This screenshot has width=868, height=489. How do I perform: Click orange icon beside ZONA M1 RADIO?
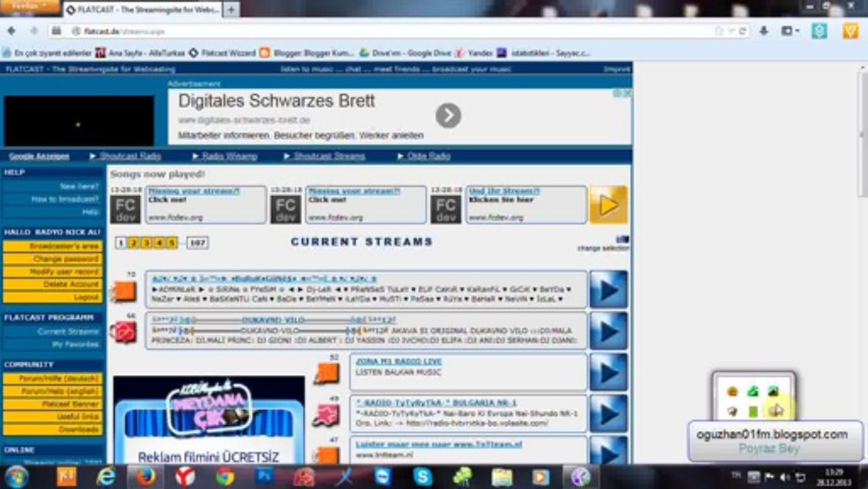(x=327, y=374)
